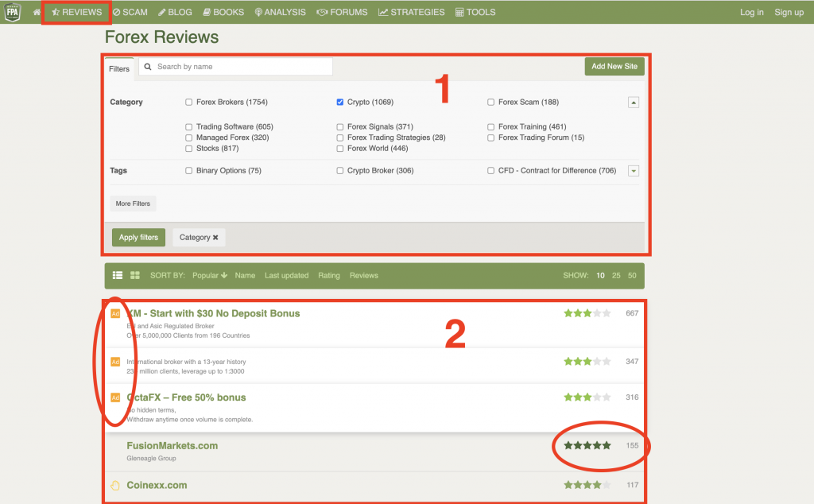Focus the Search by name field

235,67
